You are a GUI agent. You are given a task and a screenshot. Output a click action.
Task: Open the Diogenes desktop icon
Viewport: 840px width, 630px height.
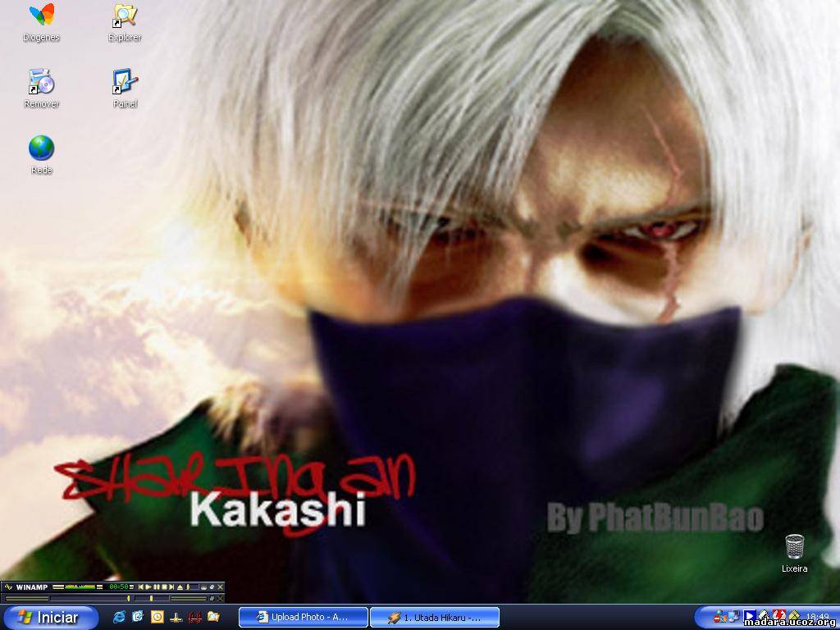(x=41, y=16)
